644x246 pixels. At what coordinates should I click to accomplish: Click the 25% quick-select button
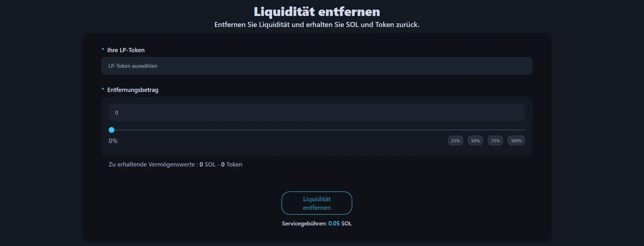click(x=455, y=140)
